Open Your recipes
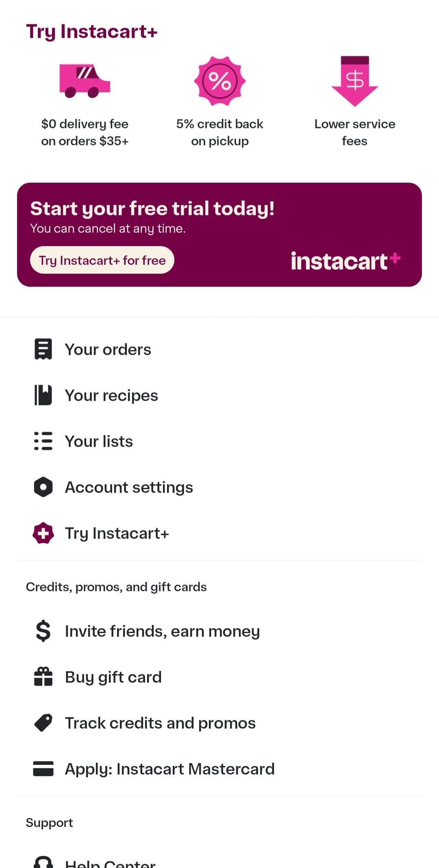Viewport: 439px width, 868px height. [111, 396]
